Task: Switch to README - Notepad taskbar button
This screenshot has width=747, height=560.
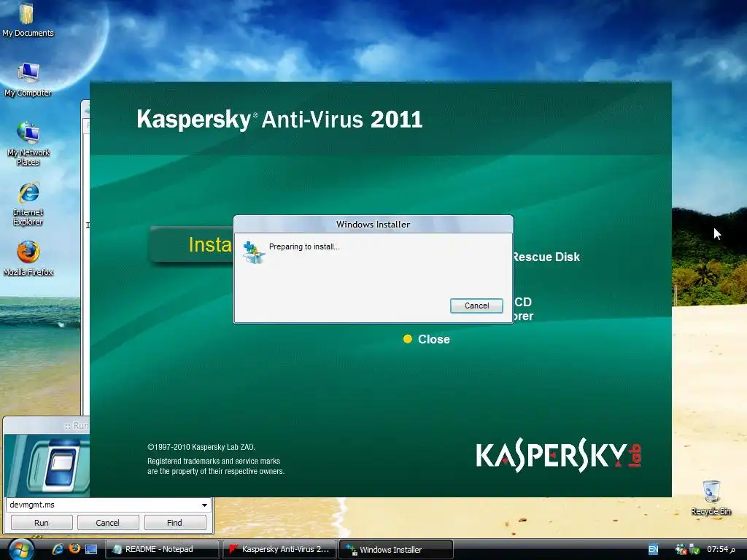Action: point(162,550)
